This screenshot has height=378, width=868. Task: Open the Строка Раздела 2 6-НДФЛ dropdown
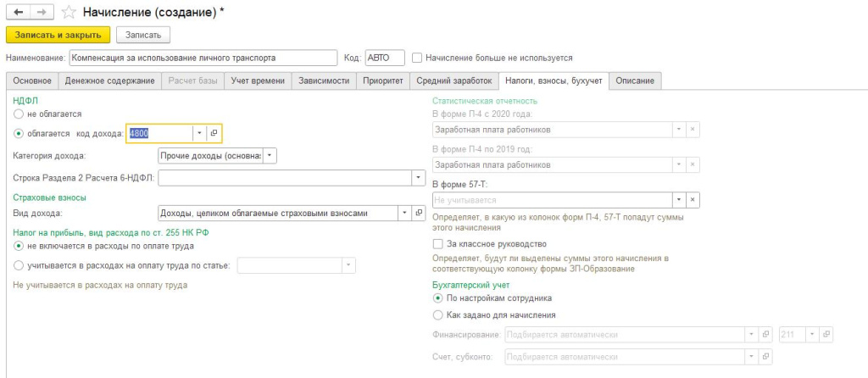point(417,178)
